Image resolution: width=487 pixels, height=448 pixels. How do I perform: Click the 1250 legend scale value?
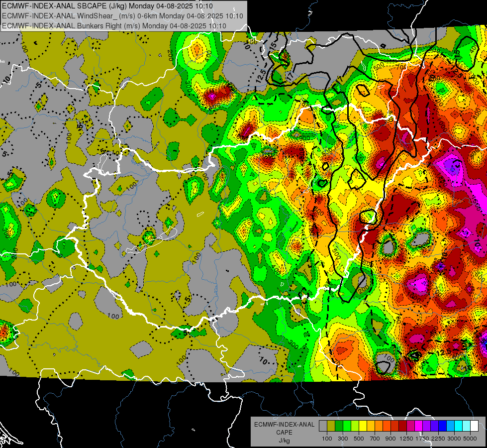point(406,439)
